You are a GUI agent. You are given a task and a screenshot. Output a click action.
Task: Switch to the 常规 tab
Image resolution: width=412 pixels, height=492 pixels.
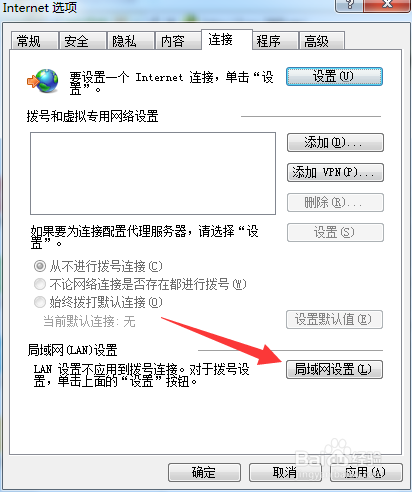click(x=34, y=41)
